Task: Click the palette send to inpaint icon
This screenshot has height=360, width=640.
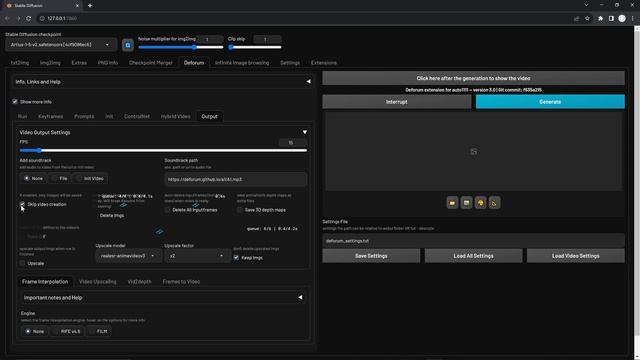Action: point(480,203)
